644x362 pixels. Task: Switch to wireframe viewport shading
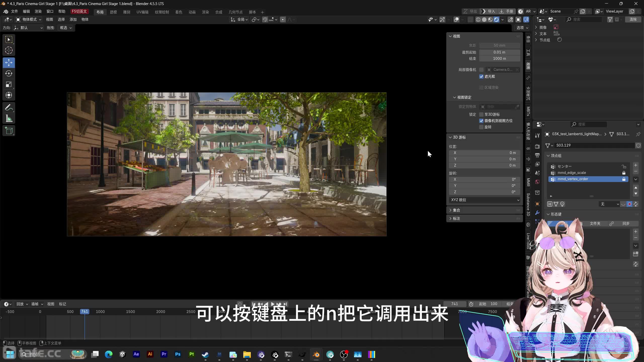(x=478, y=20)
